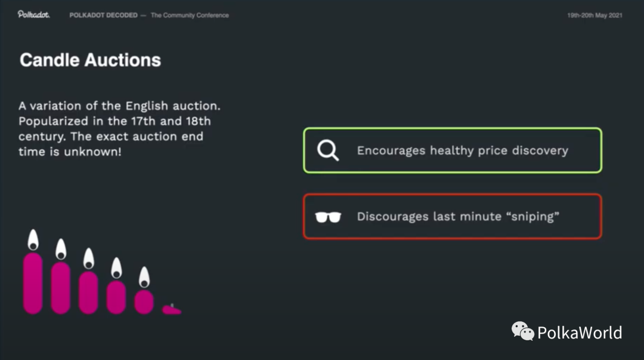This screenshot has width=644, height=360.
Task: Click the burnt-out candle stub
Action: (172, 309)
